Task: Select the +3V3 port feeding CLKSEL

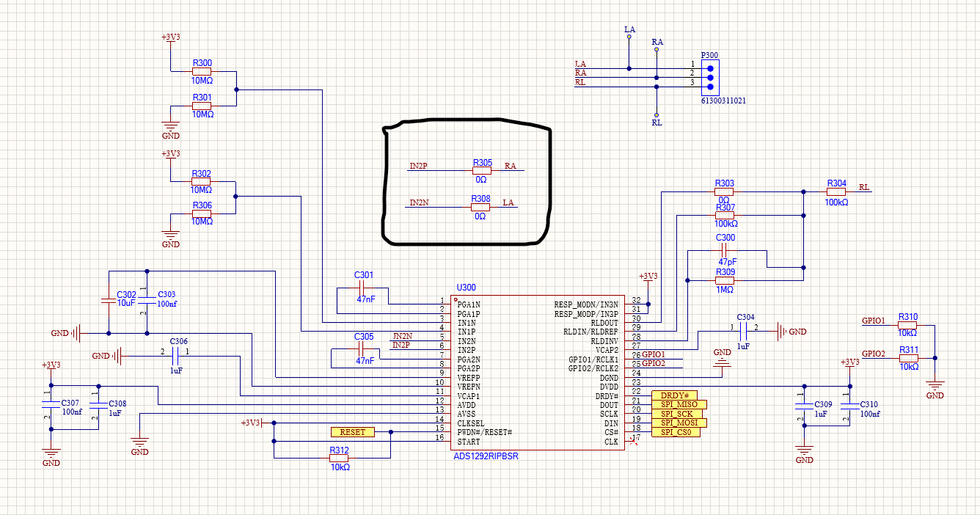Action: point(252,423)
